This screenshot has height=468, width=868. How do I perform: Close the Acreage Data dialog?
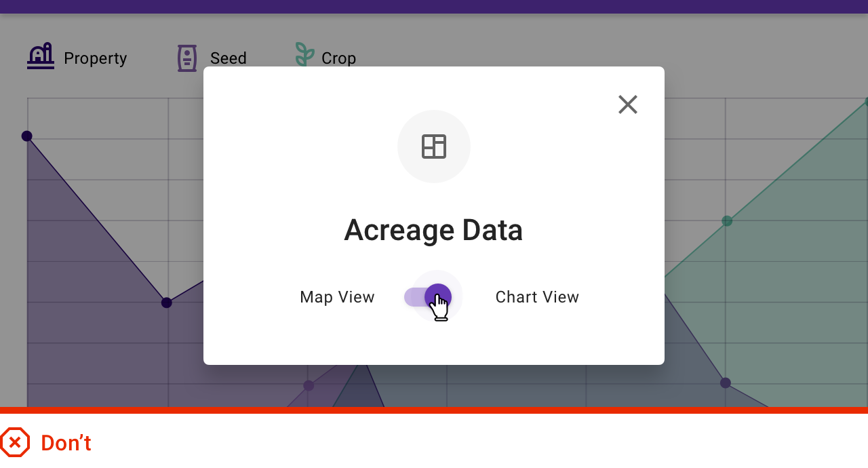[628, 104]
